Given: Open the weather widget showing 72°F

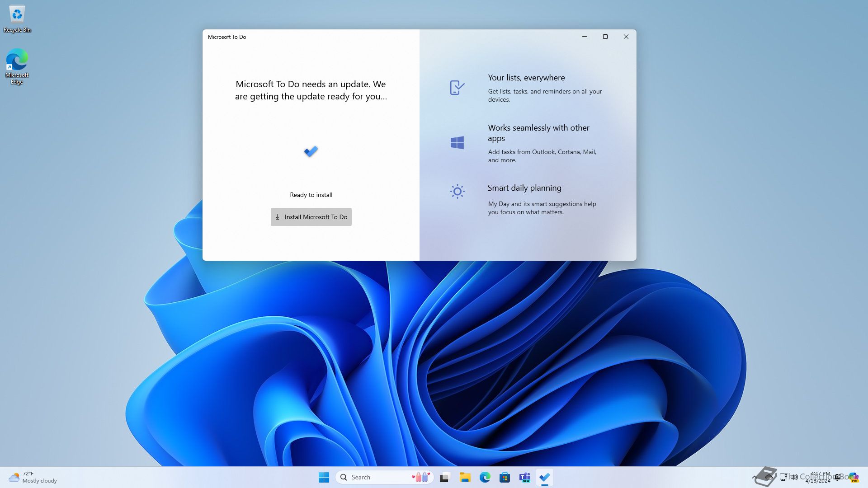Looking at the screenshot, I should [33, 477].
